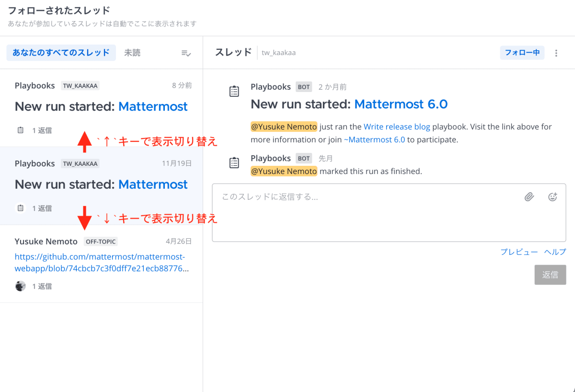
Task: Mark all threads as read icon
Action: click(186, 53)
